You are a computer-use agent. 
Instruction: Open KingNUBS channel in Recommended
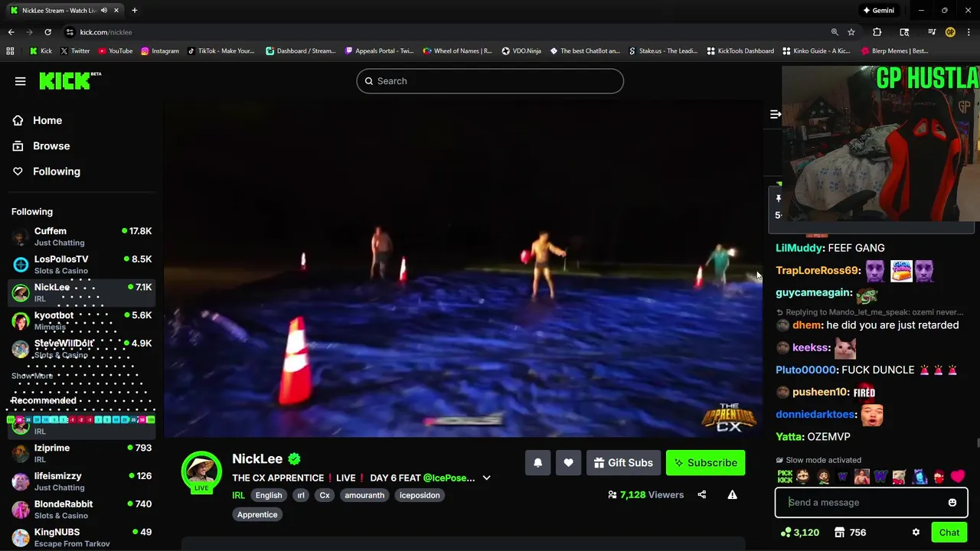81,537
